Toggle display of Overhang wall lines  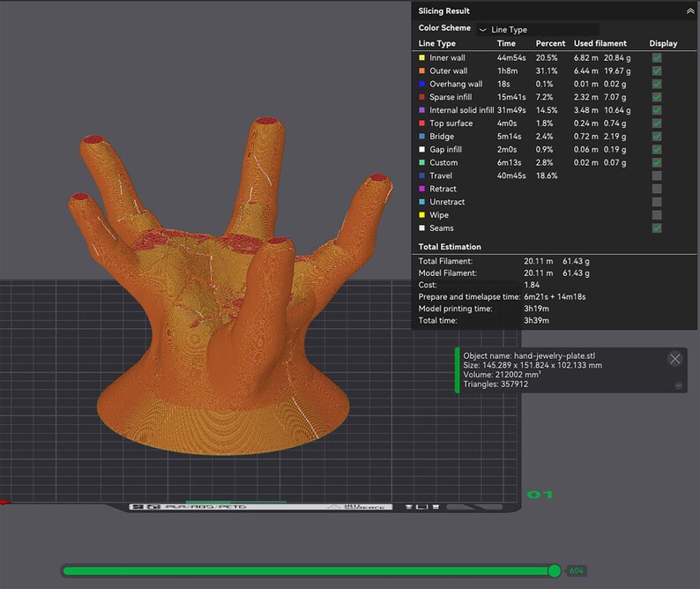coord(657,84)
